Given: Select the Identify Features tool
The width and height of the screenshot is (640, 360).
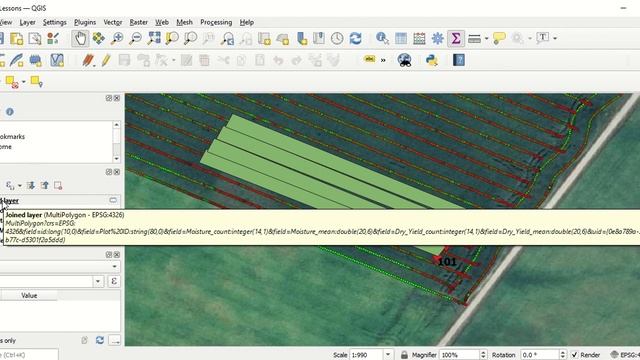Looking at the screenshot, I should 382,38.
